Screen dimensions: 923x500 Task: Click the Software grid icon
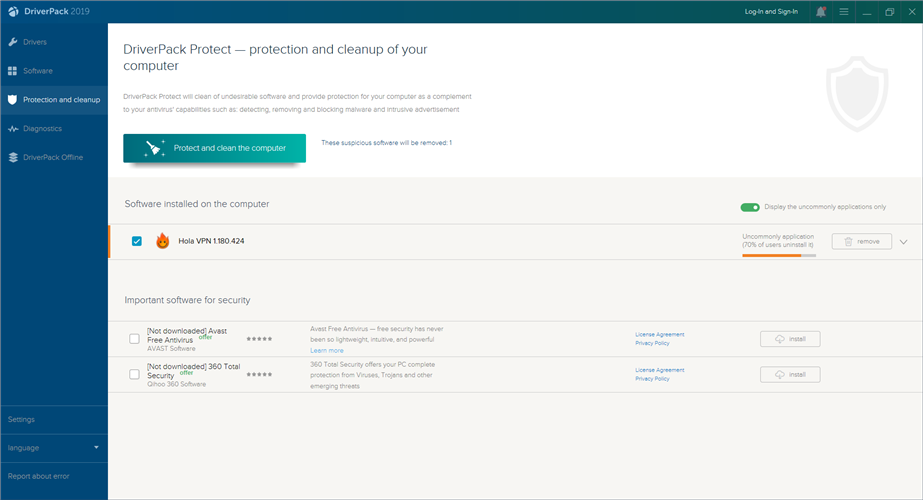12,71
